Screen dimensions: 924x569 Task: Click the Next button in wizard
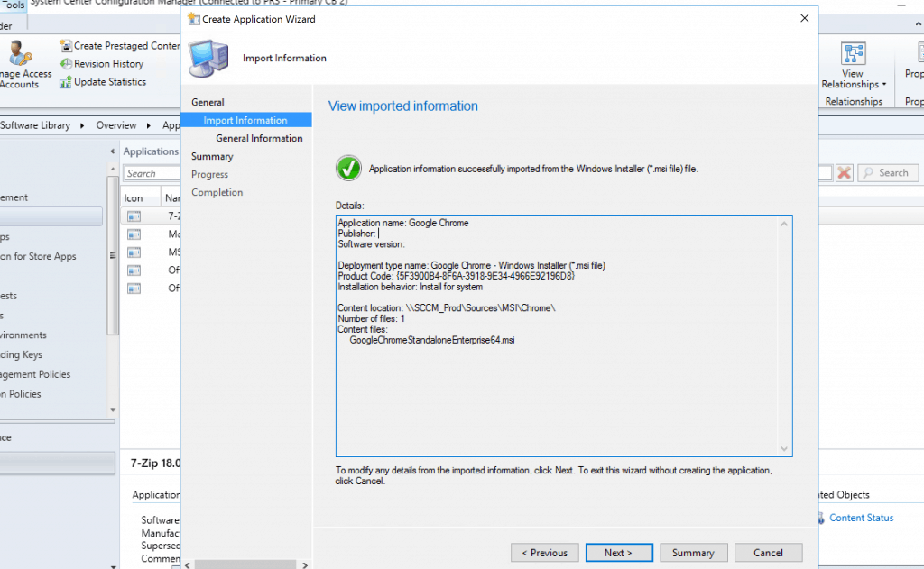tap(619, 553)
